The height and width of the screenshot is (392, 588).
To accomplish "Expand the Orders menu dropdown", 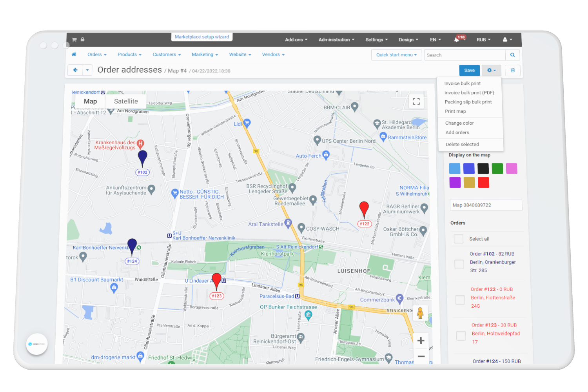I will 97,54.
